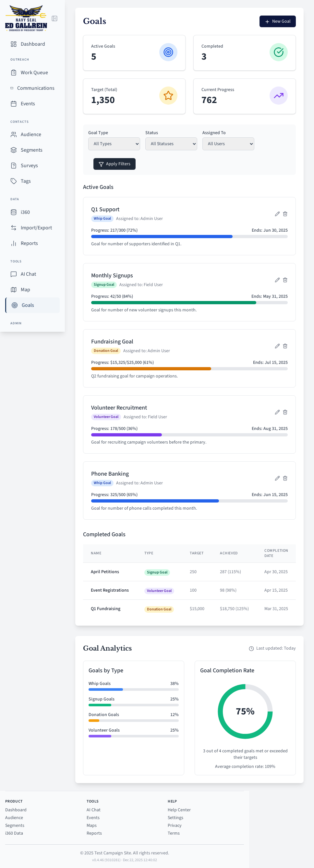Click the Target star icon

click(168, 96)
